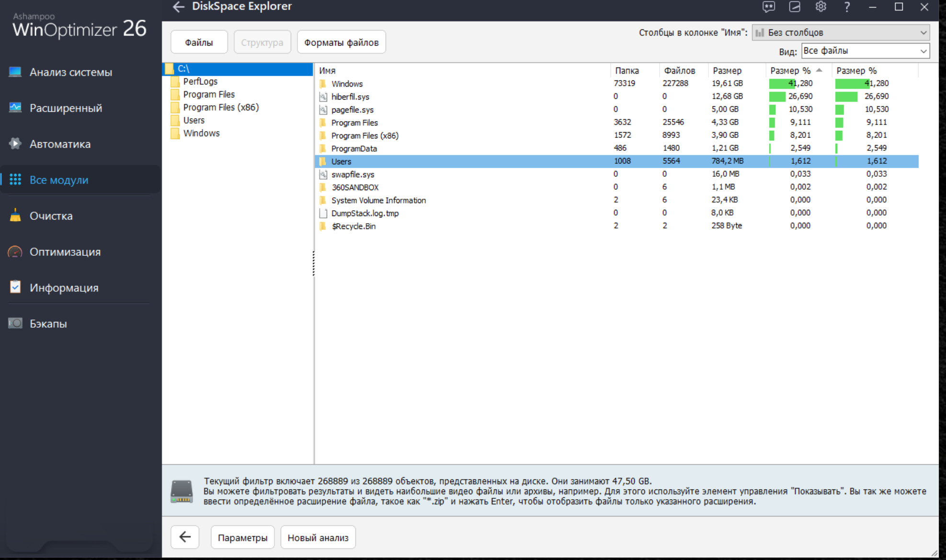Viewport: 946px width, 560px height.
Task: Click the Параметры button
Action: (242, 537)
